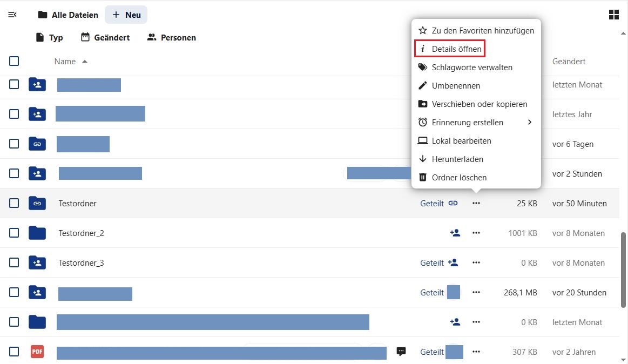Choose Details öffnen from context menu
This screenshot has height=364, width=628.
(456, 49)
